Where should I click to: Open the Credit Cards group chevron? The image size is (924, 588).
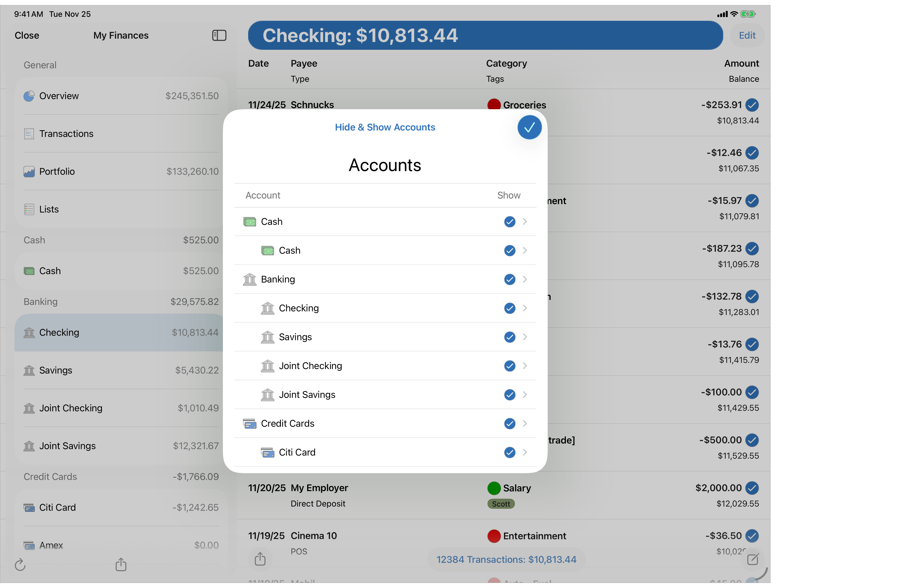click(525, 423)
